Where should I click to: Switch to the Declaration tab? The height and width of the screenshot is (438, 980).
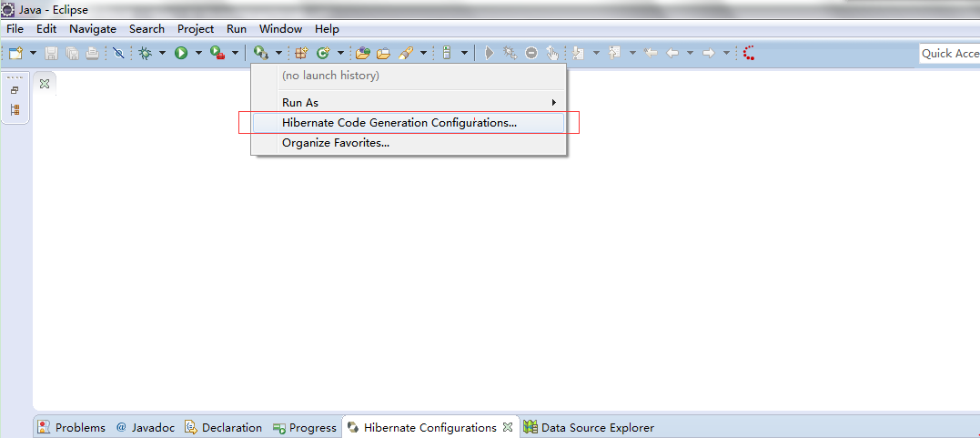pos(223,428)
